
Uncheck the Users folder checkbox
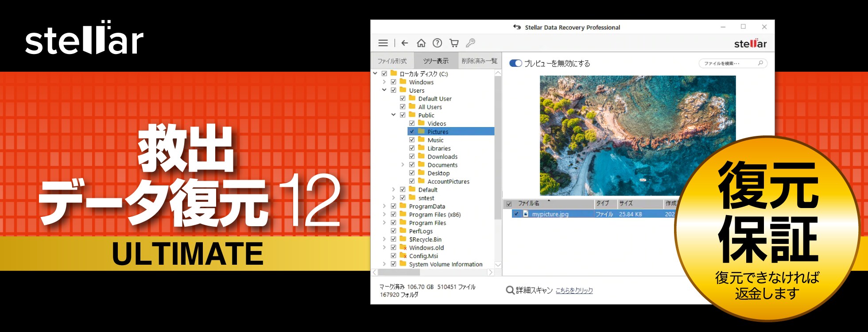coord(393,90)
